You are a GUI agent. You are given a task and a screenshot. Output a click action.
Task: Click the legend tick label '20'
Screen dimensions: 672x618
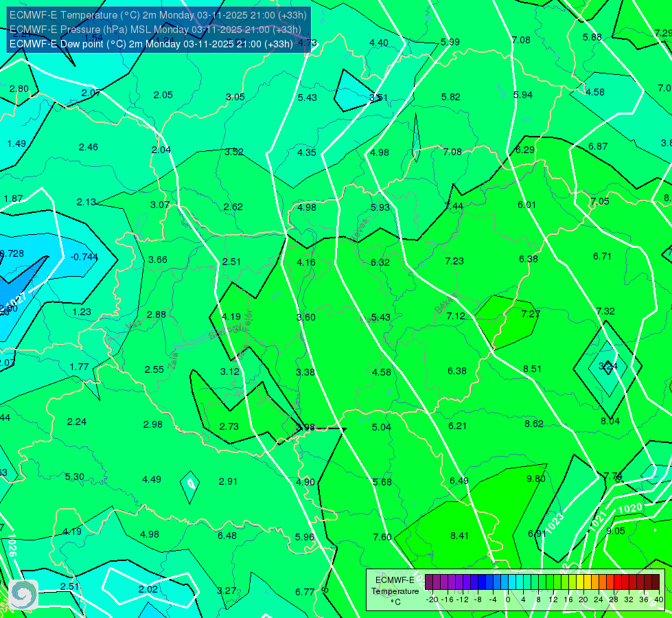point(583,599)
